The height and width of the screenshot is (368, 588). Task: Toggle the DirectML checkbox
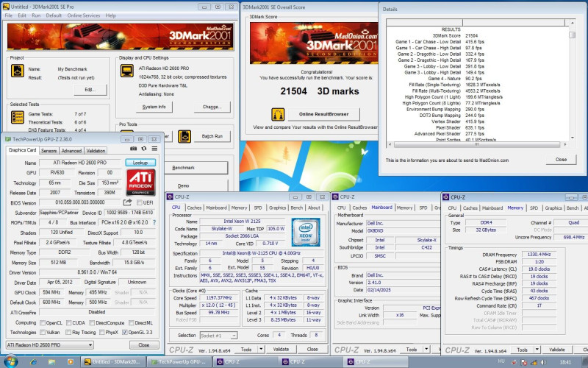pyautogui.click(x=132, y=323)
